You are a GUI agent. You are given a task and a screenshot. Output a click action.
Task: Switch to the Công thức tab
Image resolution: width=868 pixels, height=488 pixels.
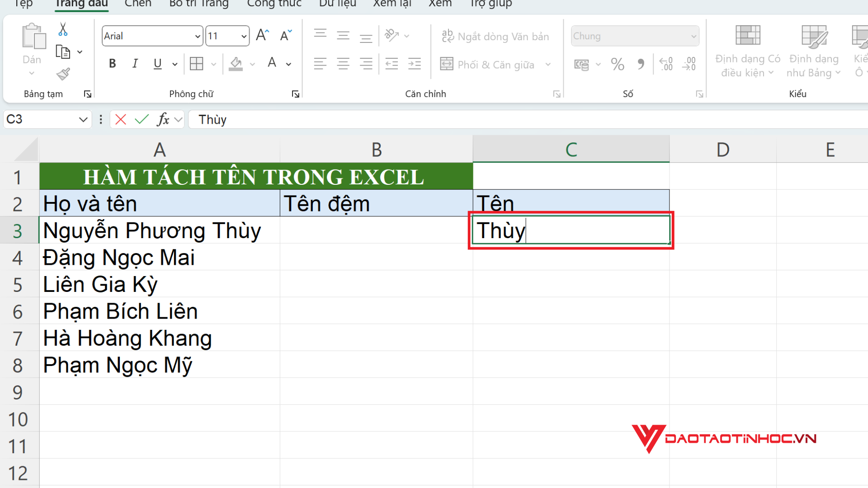274,4
